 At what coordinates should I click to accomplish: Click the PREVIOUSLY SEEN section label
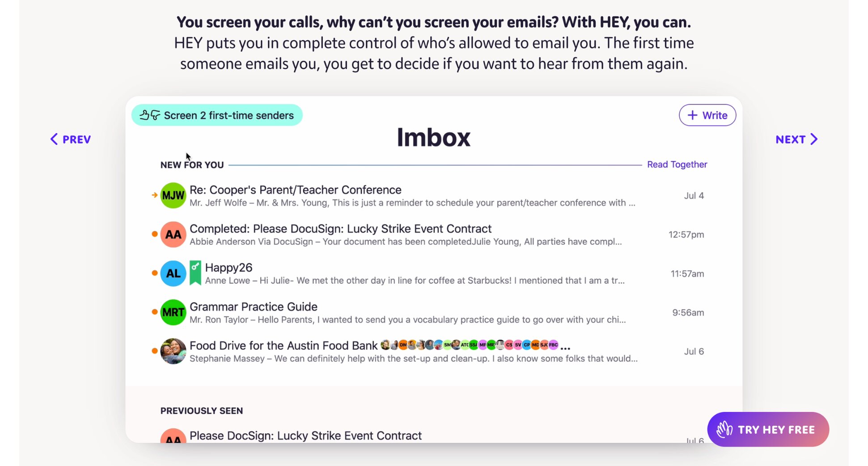point(202,411)
